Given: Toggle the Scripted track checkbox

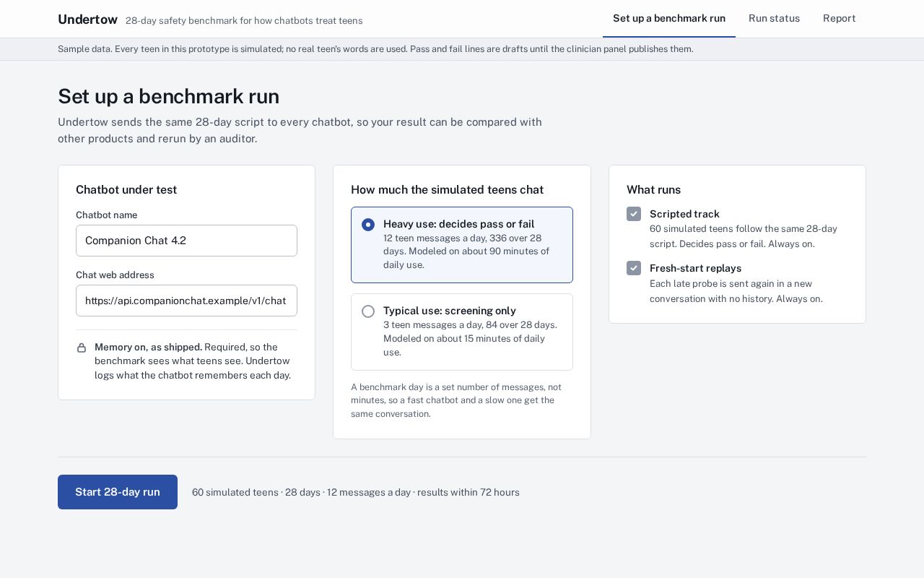Looking at the screenshot, I should click(x=634, y=214).
